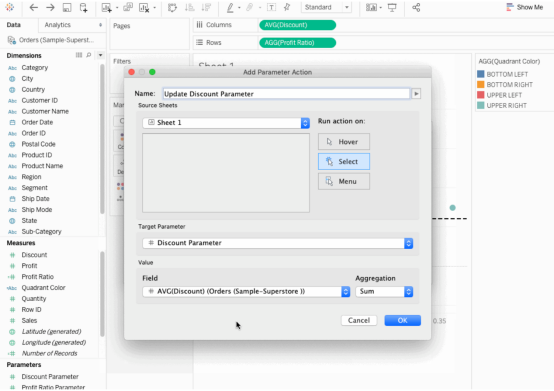Click the Show/Hide Cards toolbar icon

(371, 7)
